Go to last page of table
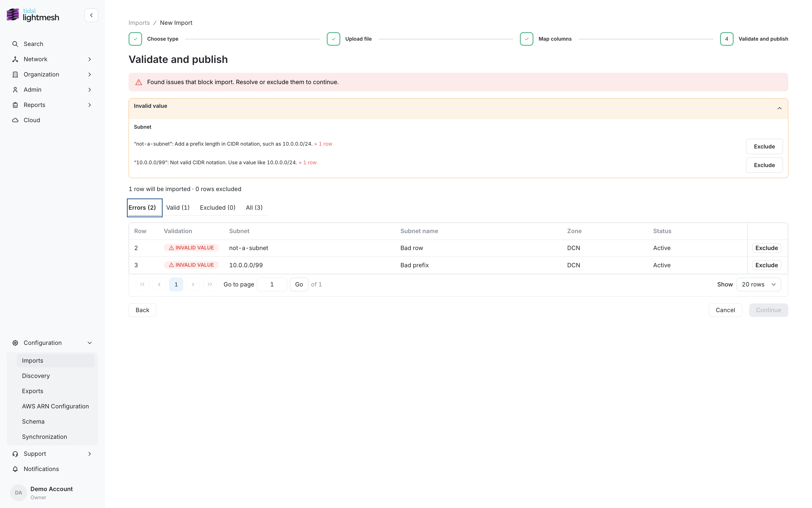The width and height of the screenshot is (812, 508). coord(210,284)
